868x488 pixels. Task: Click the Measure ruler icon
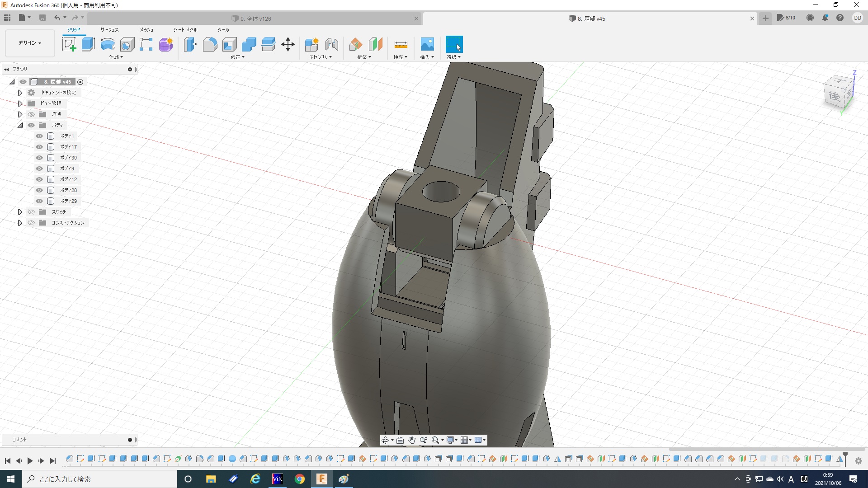click(x=401, y=44)
